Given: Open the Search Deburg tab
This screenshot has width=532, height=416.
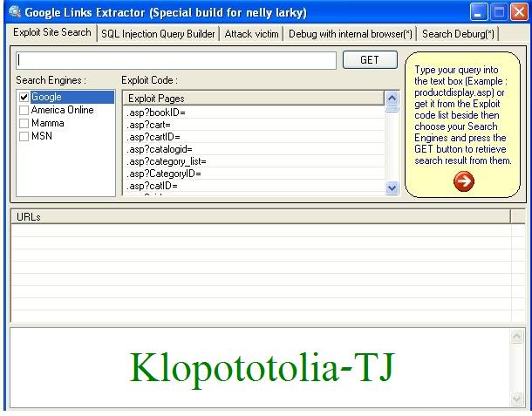Looking at the screenshot, I should pos(458,34).
